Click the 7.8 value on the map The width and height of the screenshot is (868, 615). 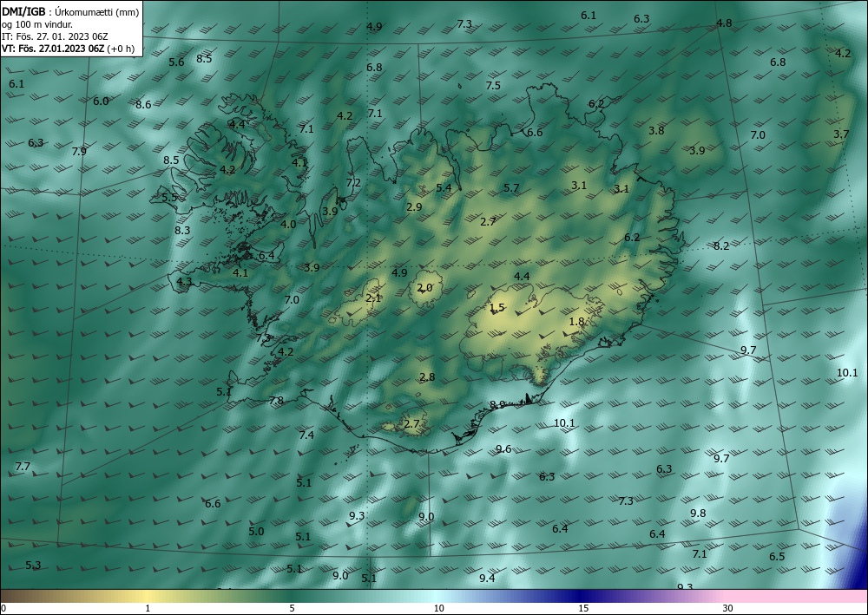[x=276, y=401]
